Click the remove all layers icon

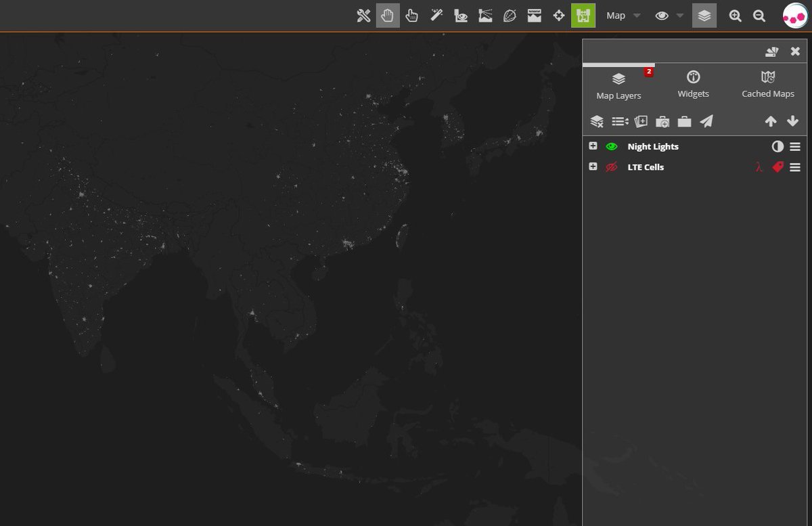pos(597,121)
